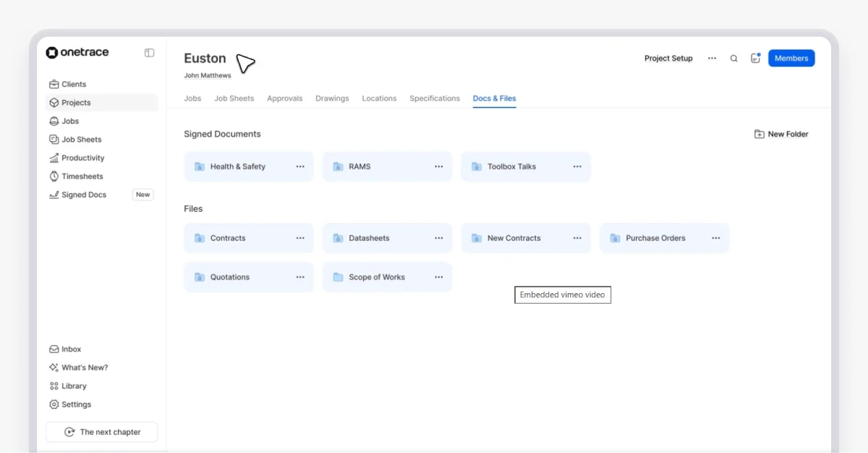Open Library in sidebar
The width and height of the screenshot is (868, 453).
pos(101,386)
